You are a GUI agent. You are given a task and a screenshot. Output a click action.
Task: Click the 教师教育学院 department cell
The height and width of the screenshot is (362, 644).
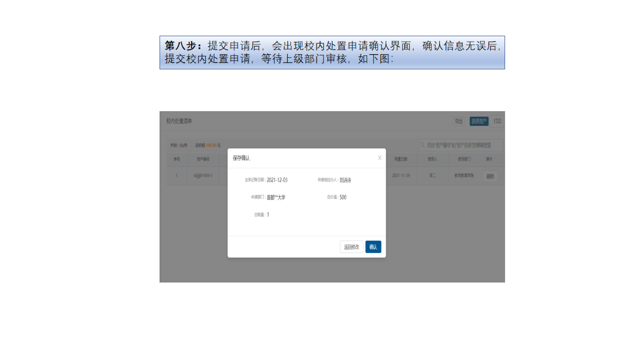coord(464,176)
